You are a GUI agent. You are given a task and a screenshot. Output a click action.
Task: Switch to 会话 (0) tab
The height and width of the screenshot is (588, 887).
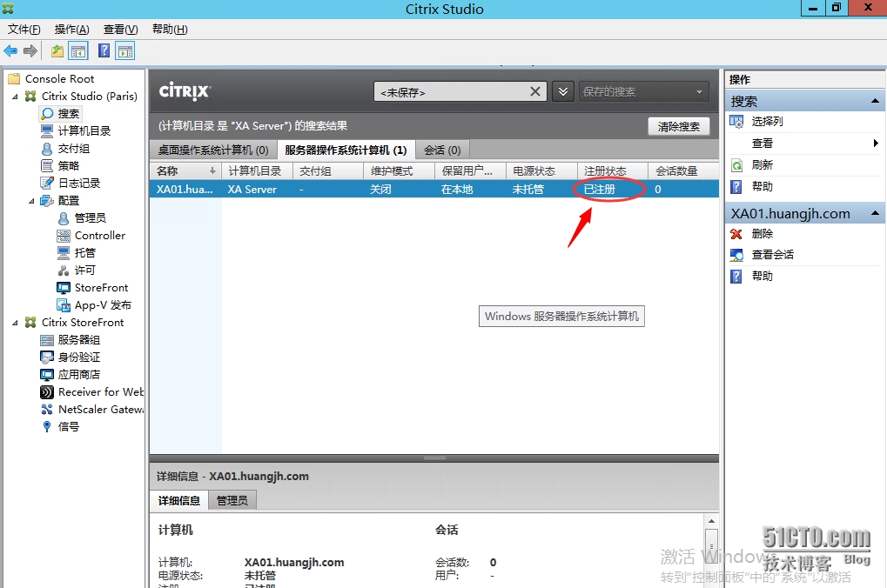click(x=442, y=150)
